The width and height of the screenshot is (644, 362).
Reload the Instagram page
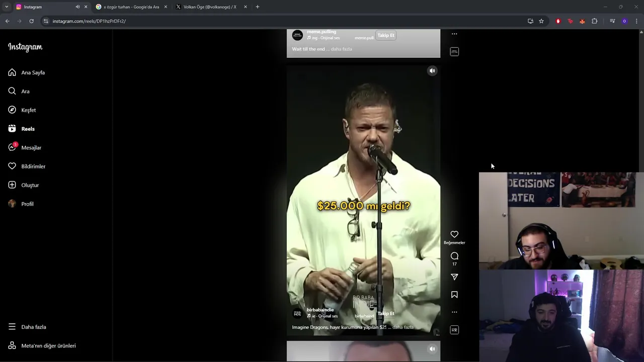(x=31, y=21)
